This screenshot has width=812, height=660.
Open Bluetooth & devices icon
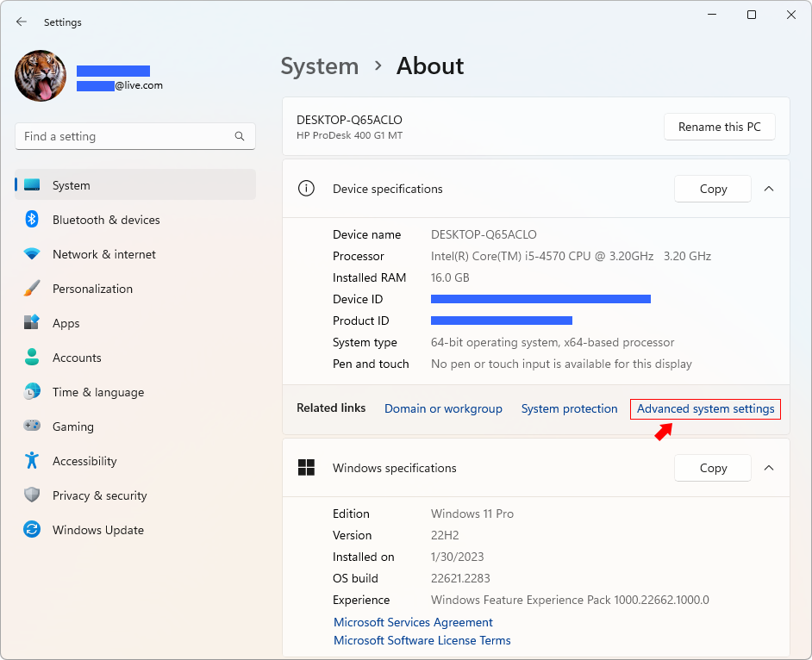[32, 220]
